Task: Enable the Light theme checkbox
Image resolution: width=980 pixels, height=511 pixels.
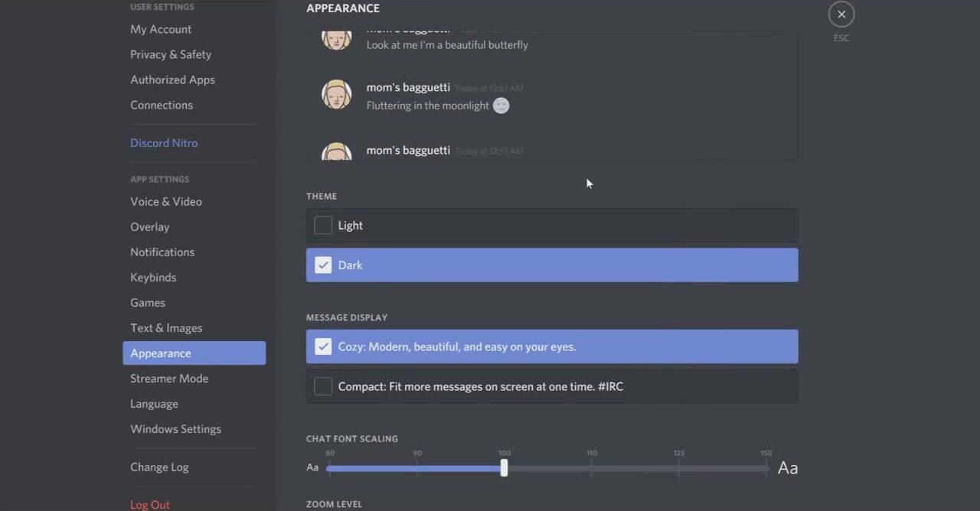Action: [x=323, y=225]
